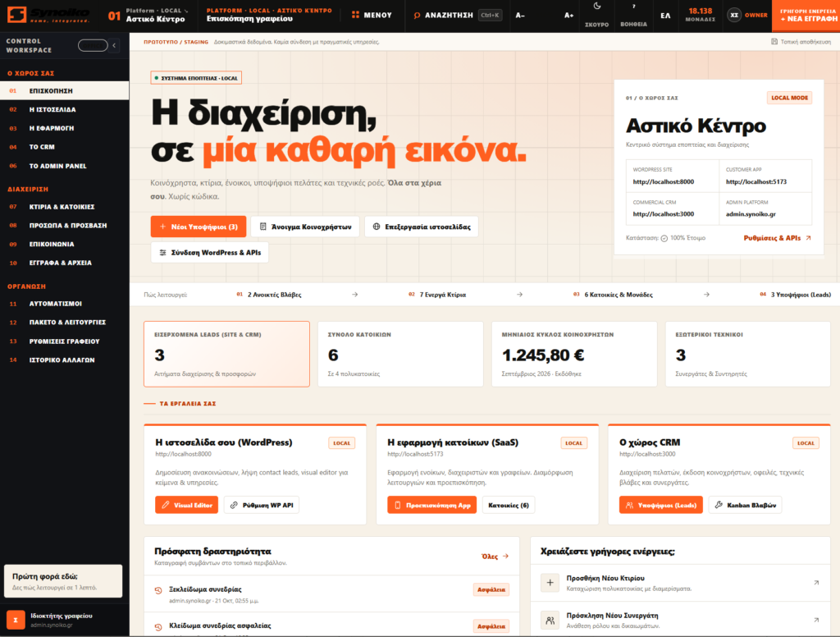Screen dimensions: 840x637
Task: Open the OWNER user avatar
Action: [x=734, y=15]
